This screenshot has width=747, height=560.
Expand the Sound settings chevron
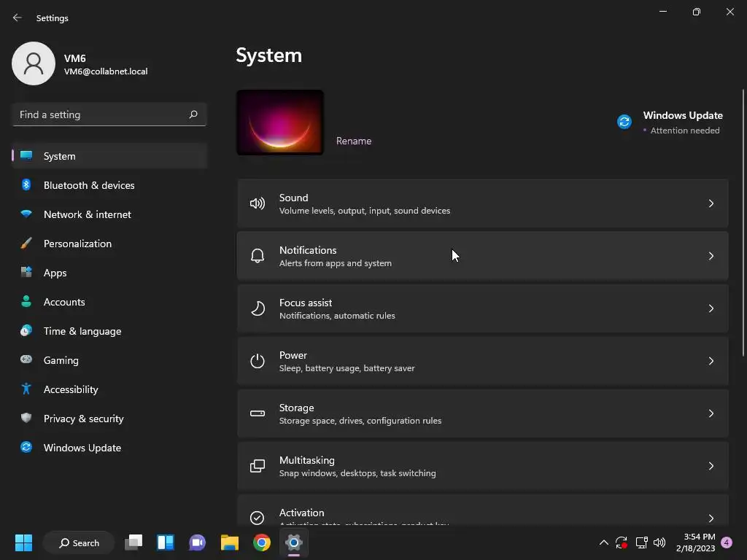tap(711, 204)
